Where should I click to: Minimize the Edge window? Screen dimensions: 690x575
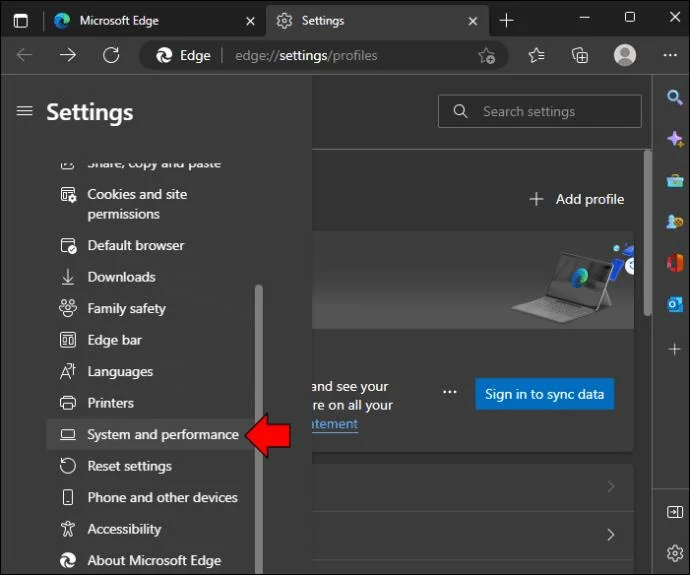click(x=585, y=18)
